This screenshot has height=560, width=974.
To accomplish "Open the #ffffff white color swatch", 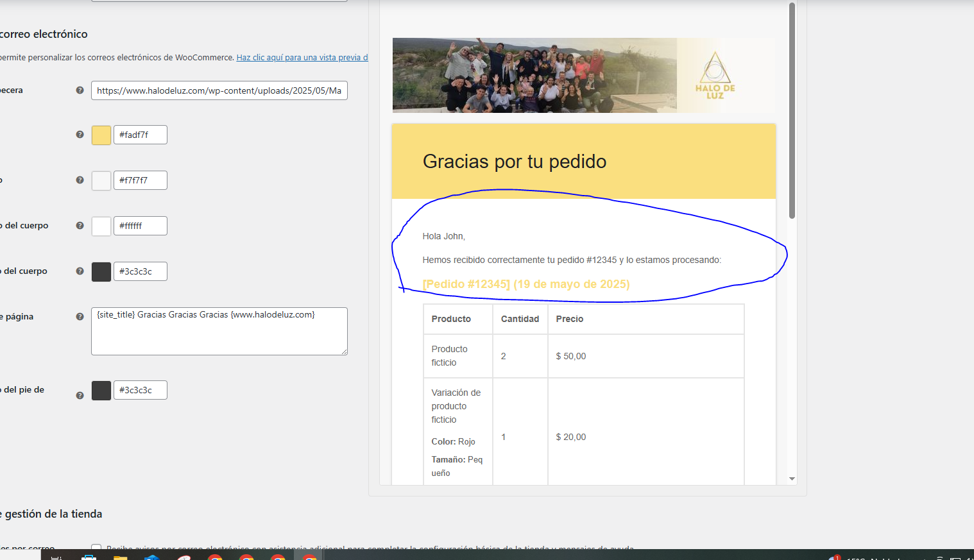I will click(x=101, y=226).
